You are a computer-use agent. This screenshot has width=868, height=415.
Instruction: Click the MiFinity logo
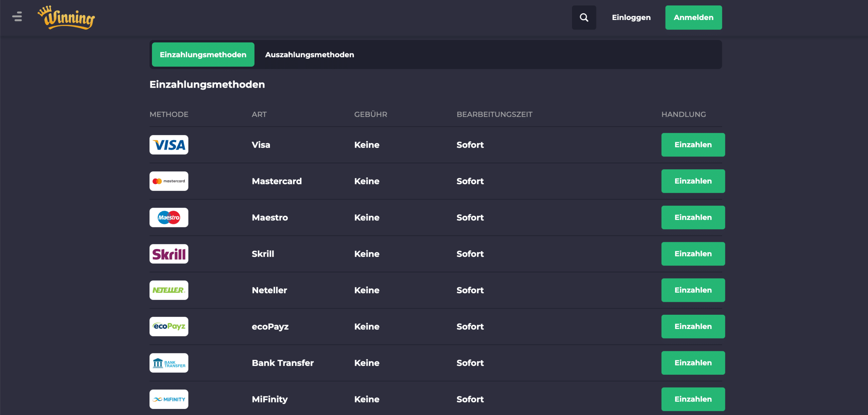click(x=169, y=399)
